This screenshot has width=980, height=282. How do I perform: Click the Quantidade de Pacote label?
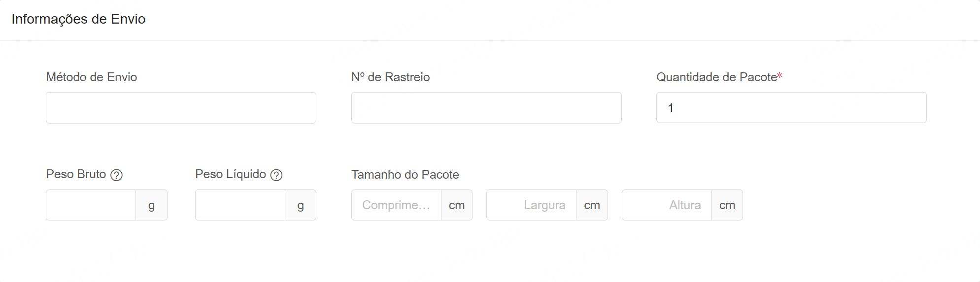(717, 77)
